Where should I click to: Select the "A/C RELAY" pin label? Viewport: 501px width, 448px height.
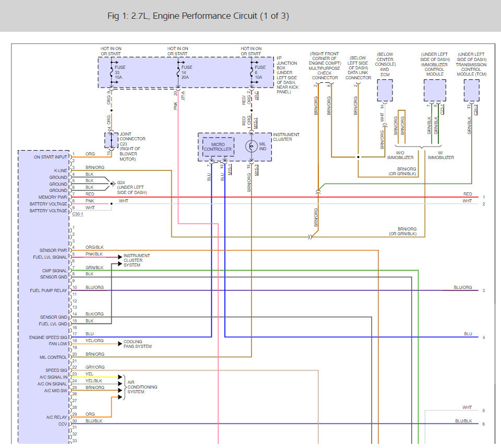point(56,417)
